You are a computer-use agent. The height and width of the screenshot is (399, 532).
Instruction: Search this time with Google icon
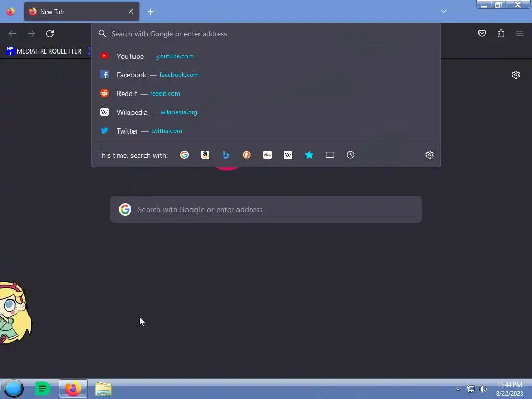184,155
